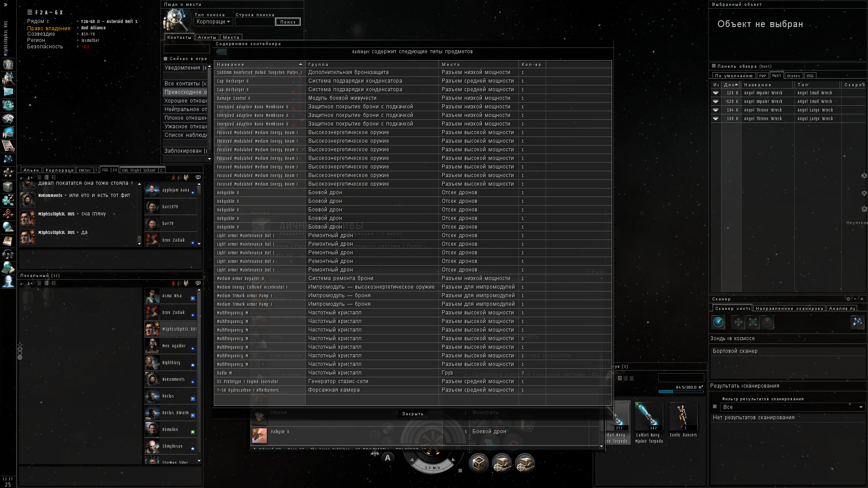Open solar system map from scanner panel

pyautogui.click(x=857, y=322)
